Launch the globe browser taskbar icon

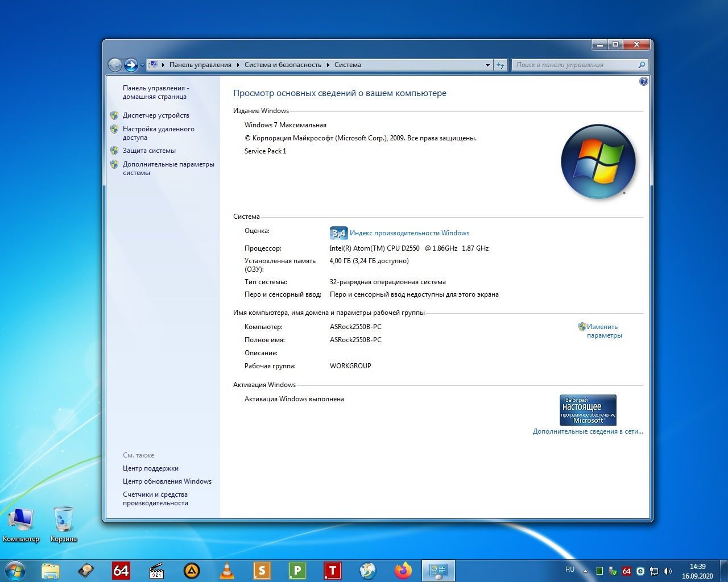[368, 571]
